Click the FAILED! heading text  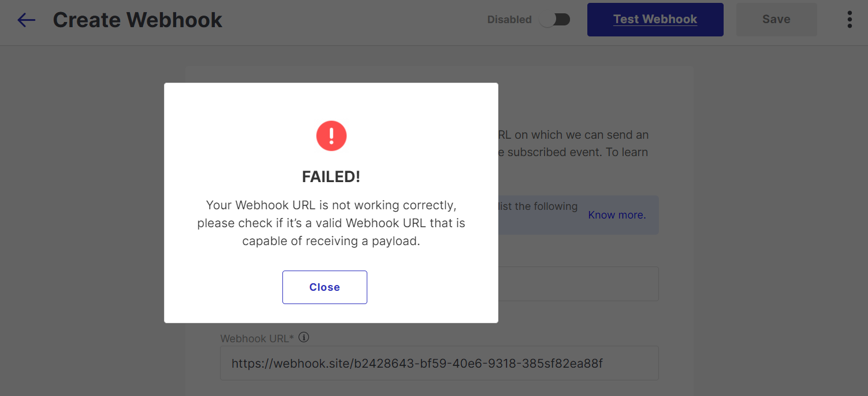click(331, 177)
